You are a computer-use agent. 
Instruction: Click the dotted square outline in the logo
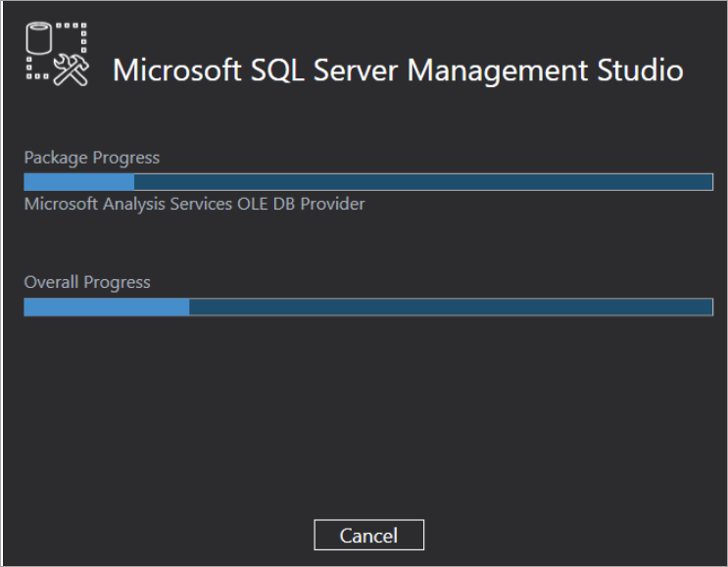[x=57, y=51]
